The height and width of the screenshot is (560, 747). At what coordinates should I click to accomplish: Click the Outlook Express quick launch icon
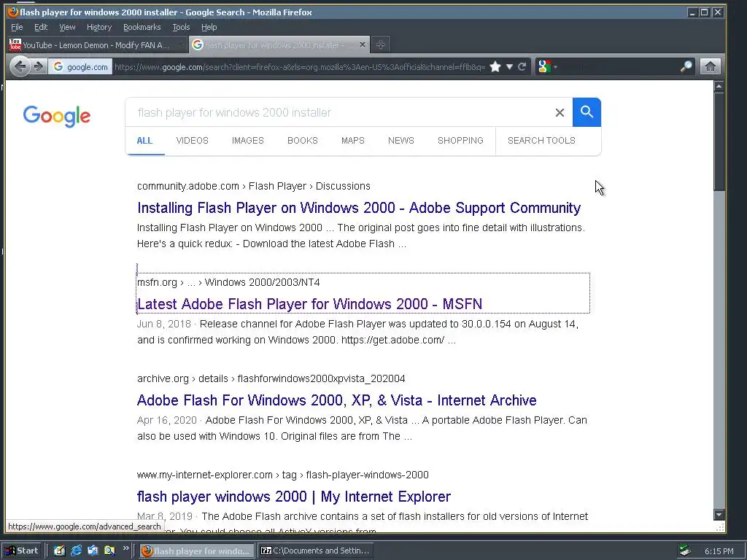93,551
